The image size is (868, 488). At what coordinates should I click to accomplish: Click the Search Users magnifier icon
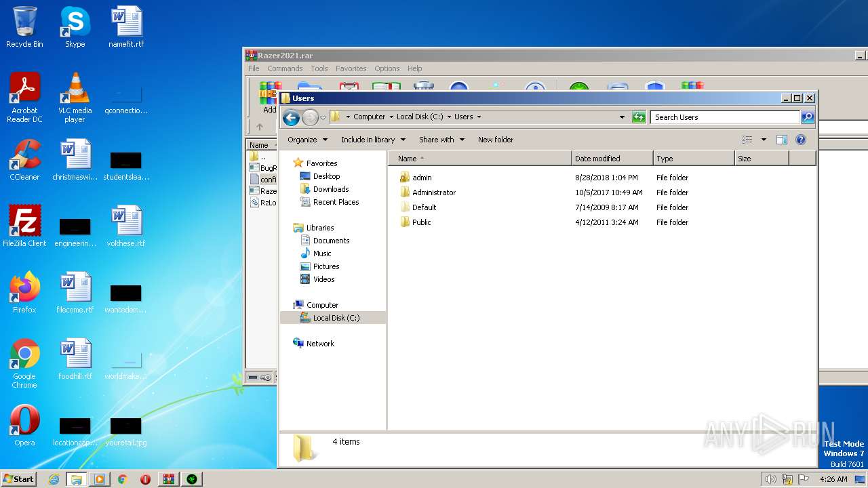click(807, 117)
